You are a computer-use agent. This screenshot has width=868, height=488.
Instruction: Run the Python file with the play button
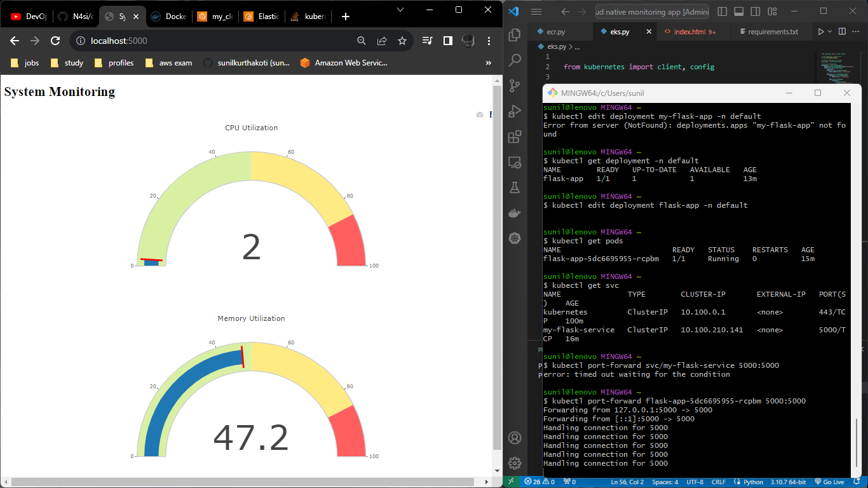(x=821, y=31)
